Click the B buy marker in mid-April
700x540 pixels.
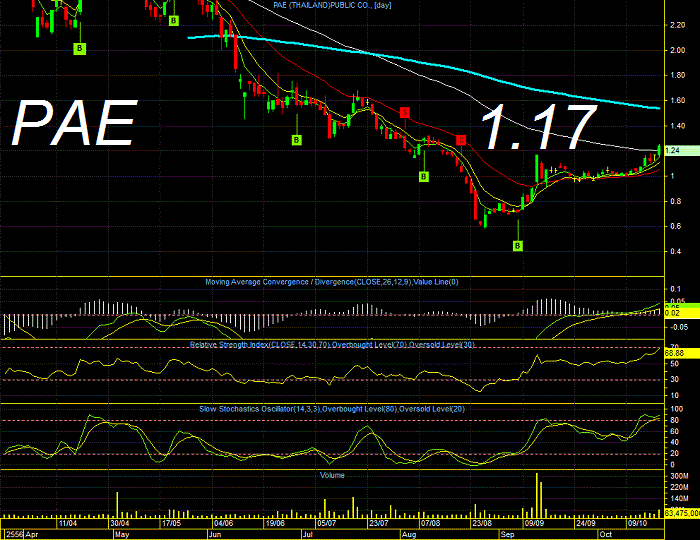[x=79, y=48]
